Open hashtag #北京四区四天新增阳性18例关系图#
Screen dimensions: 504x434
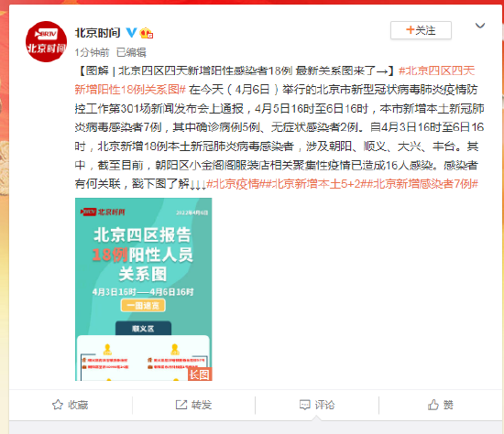pos(275,80)
